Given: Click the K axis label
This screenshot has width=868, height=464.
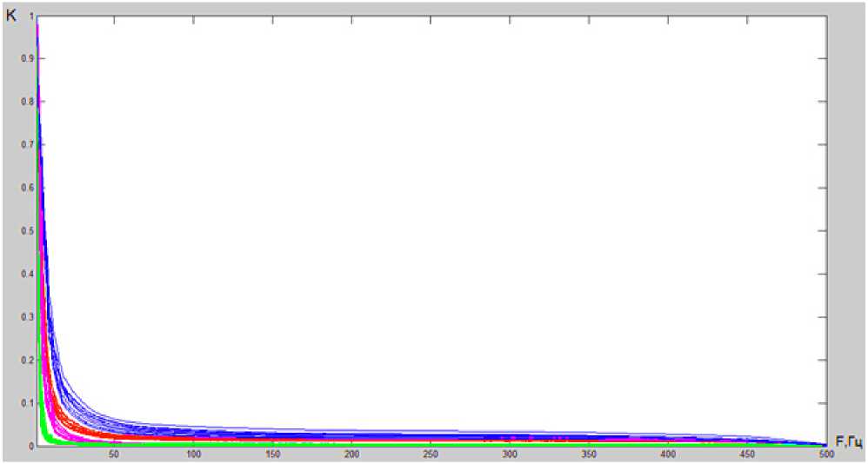Looking at the screenshot, I should 10,16.
